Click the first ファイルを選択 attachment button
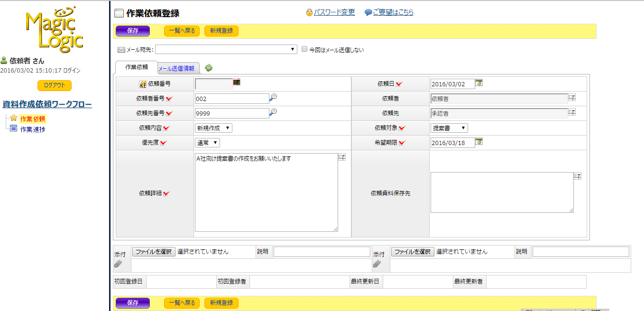Screen dimensions: 644x311 tap(154, 252)
